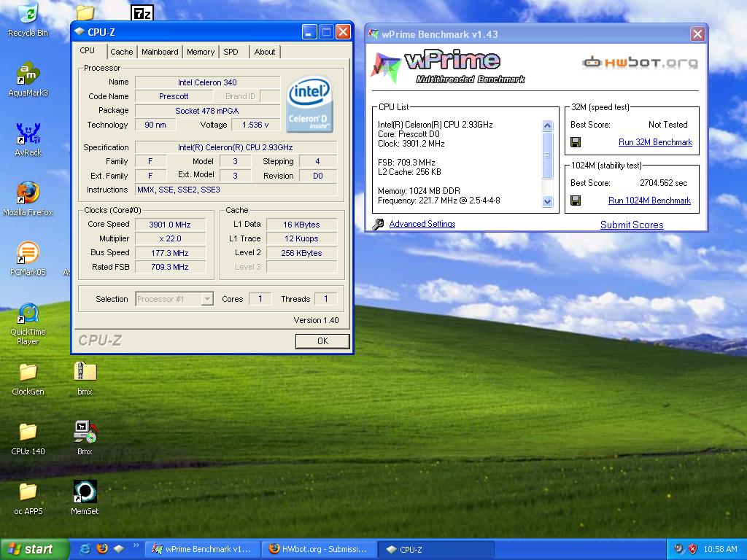The image size is (747, 560).
Task: Expand the quick launch chevron
Action: click(x=136, y=545)
